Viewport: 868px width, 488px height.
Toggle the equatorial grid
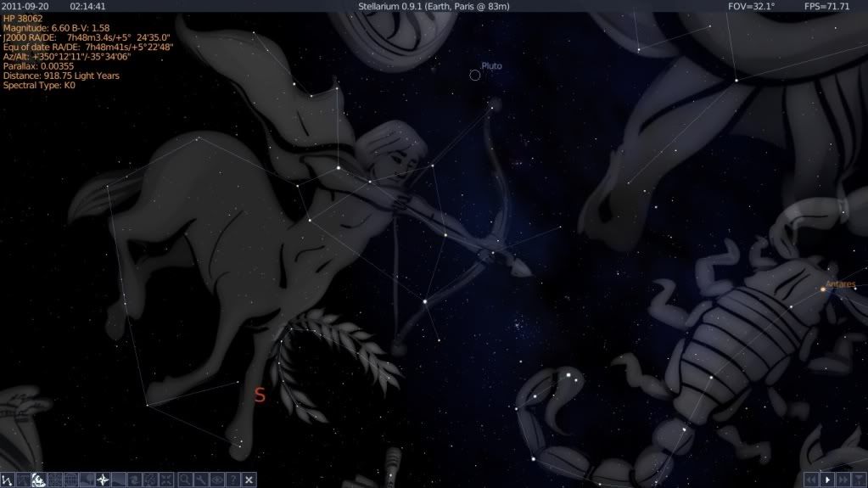pos(71,480)
